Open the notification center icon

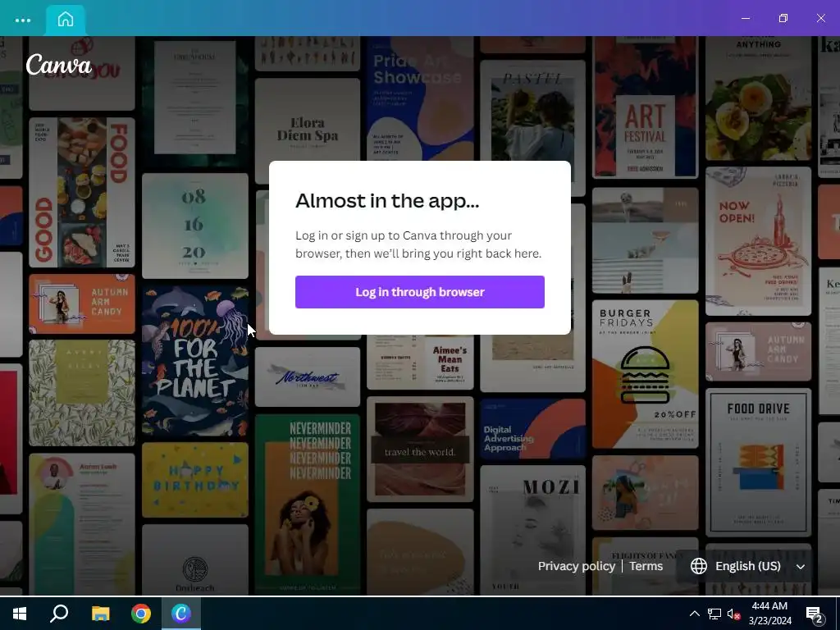815,614
